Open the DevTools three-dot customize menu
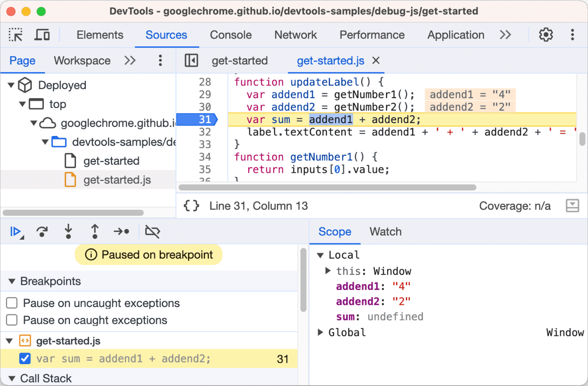Viewport: 588px width, 386px height. point(572,35)
